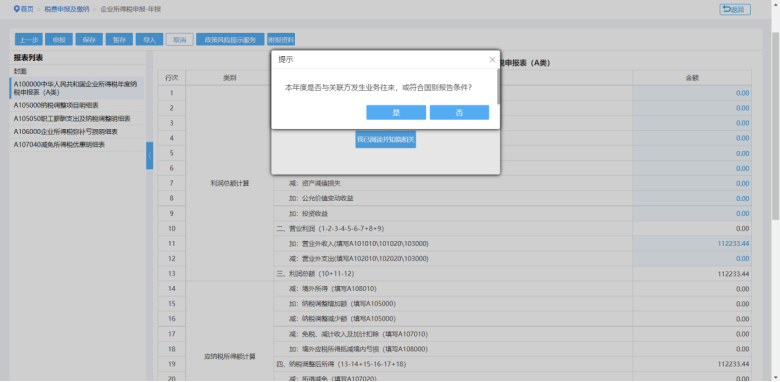Select A105050职工薪酬支出及纳税调整明细表
Screen dimensions: 780x382
click(x=72, y=118)
